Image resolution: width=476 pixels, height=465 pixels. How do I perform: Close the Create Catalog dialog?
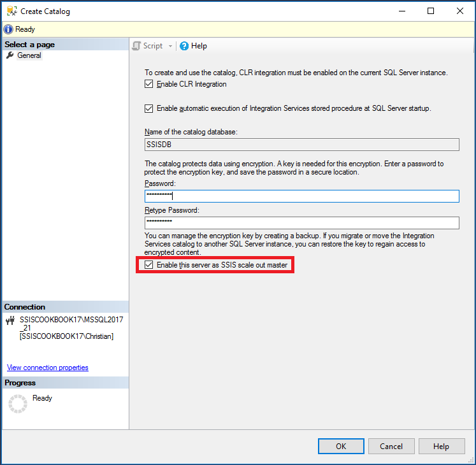459,11
